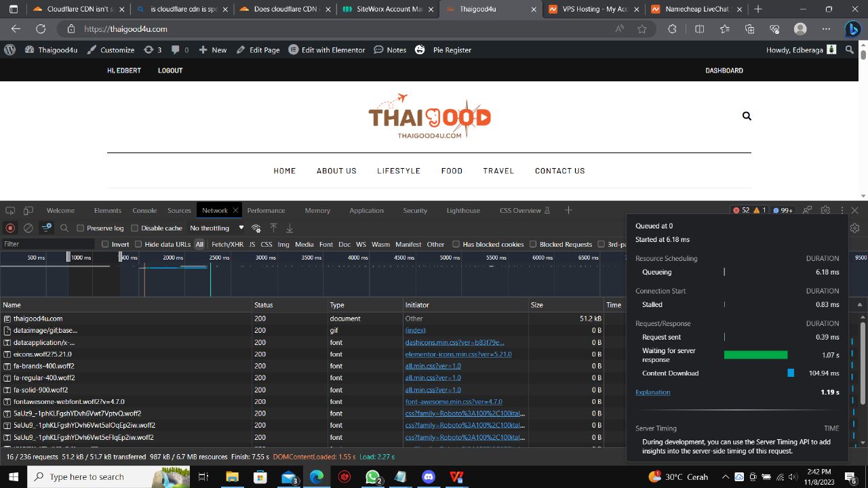The height and width of the screenshot is (488, 868).
Task: Click the address bar URL field
Action: (x=339, y=29)
